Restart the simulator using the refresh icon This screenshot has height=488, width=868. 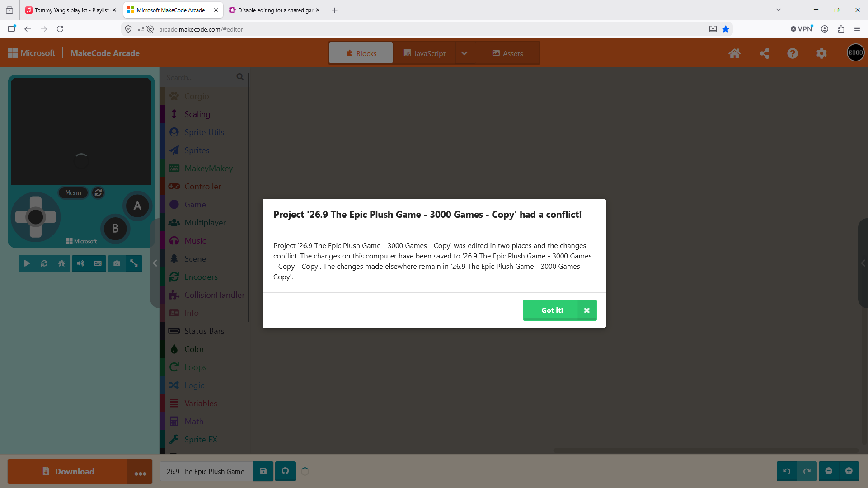pyautogui.click(x=44, y=263)
